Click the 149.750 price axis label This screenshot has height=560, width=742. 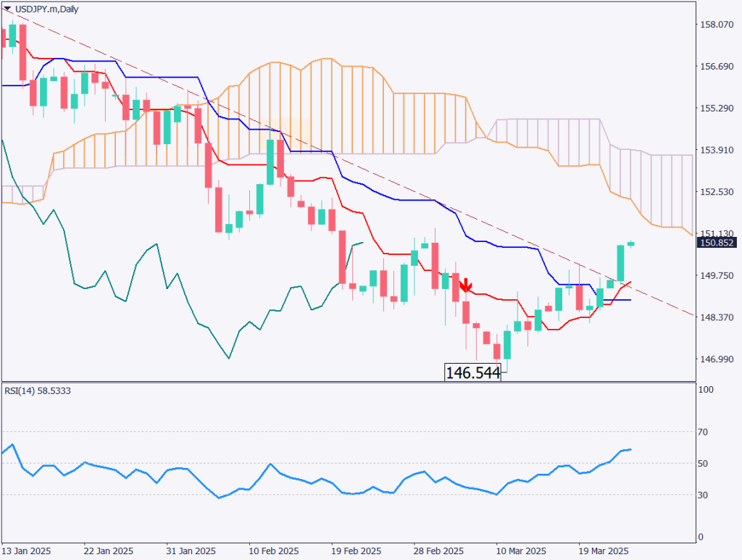pos(717,275)
